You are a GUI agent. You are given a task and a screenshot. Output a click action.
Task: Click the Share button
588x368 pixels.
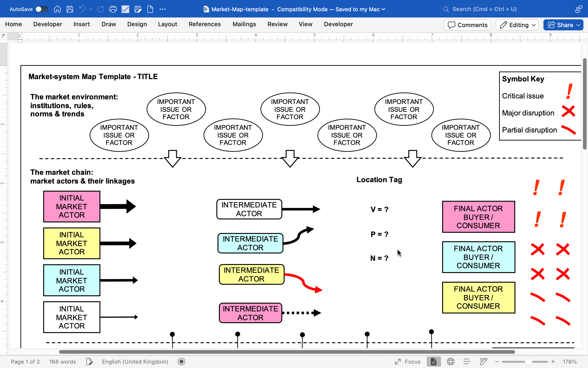[x=563, y=25]
